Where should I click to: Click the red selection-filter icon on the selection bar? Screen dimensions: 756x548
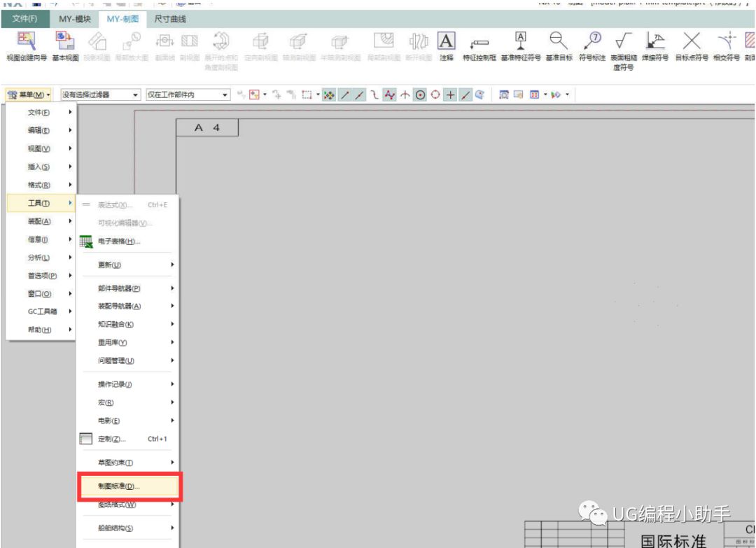click(255, 95)
